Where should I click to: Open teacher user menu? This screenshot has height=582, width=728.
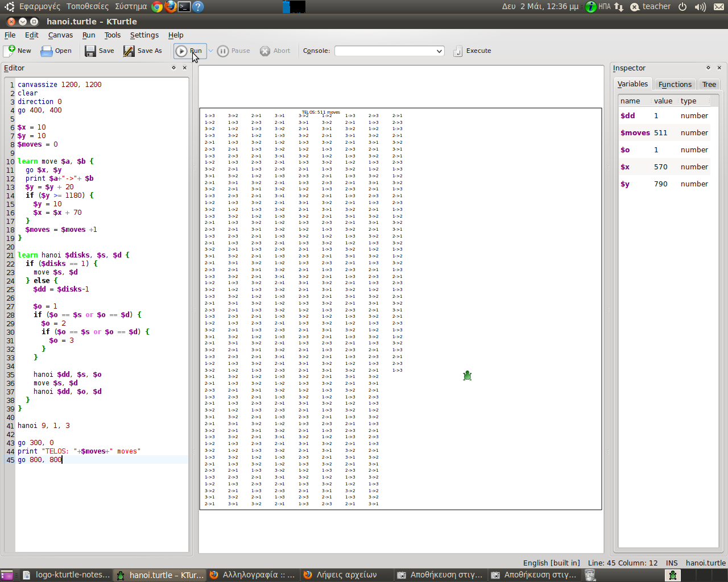tap(651, 6)
